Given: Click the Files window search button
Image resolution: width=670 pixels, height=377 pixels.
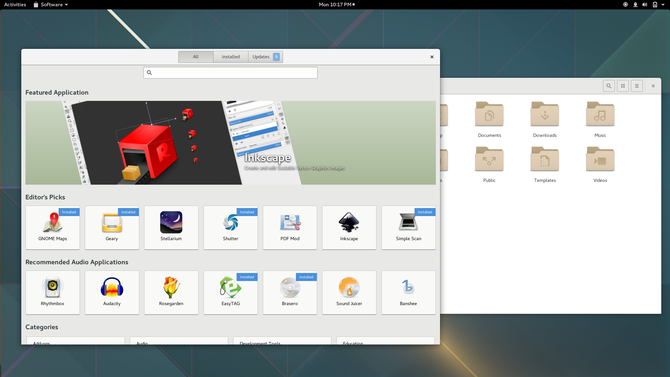Looking at the screenshot, I should (x=609, y=86).
